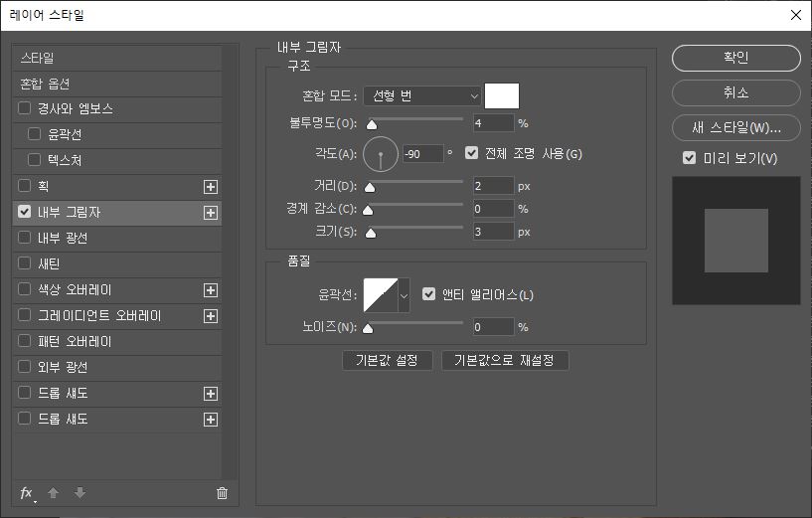
Task: Click the plus icon on second 드롭 섀도 row
Action: 211,420
